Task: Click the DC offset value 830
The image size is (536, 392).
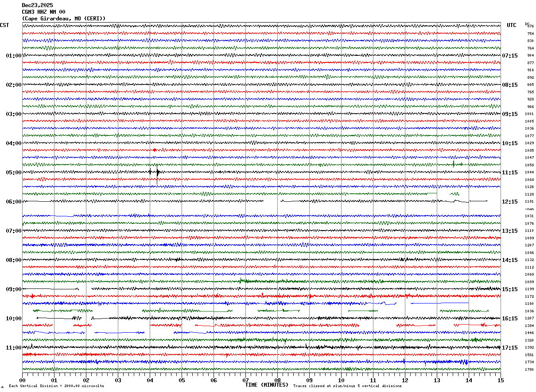Action: click(x=530, y=41)
